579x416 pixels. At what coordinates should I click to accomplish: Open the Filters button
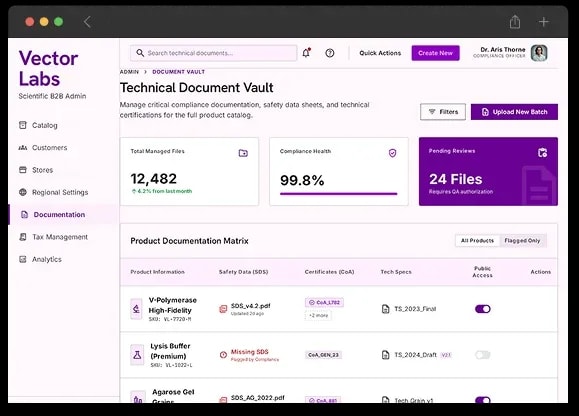tap(443, 112)
